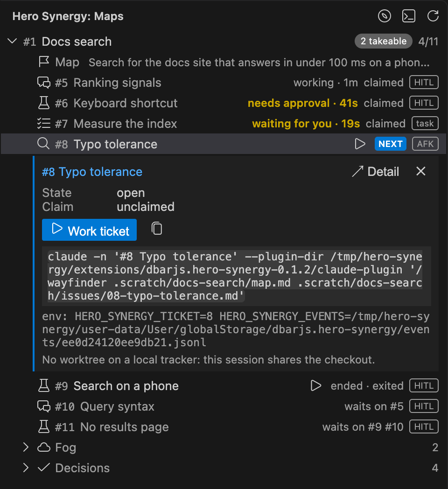Click the HITL badge on Query syntax
This screenshot has height=489, width=448.
tap(424, 406)
